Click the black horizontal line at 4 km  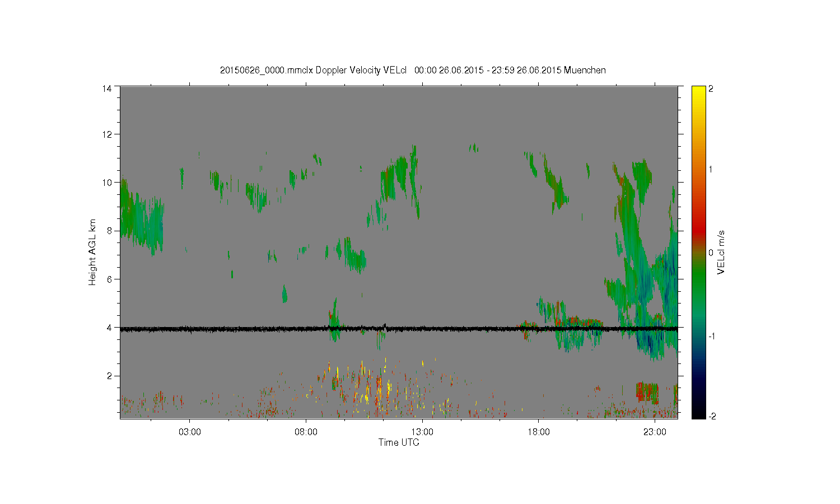click(x=399, y=329)
